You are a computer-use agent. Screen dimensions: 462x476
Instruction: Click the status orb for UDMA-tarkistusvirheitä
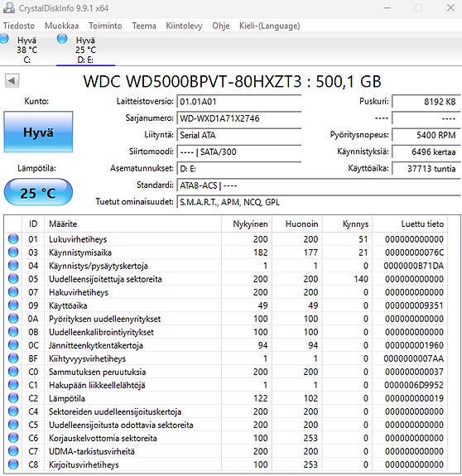(x=13, y=451)
